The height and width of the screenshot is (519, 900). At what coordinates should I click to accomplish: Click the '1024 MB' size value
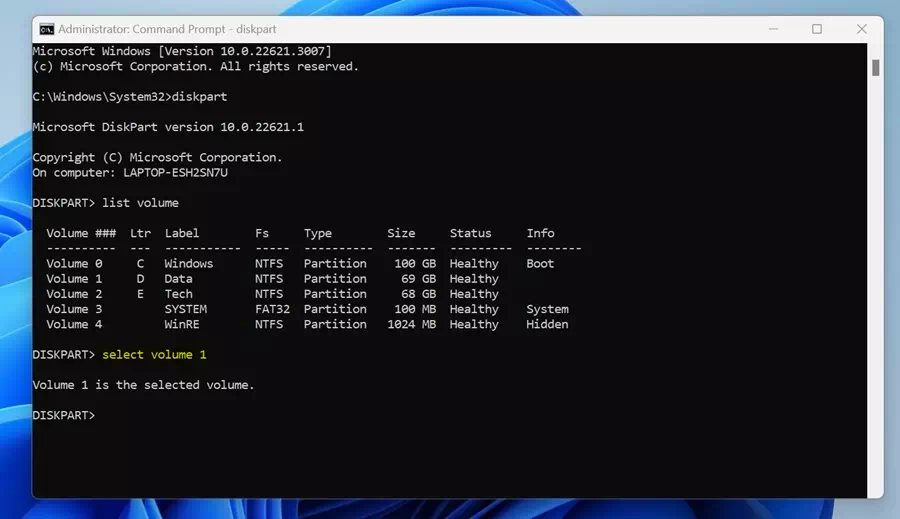pos(412,324)
